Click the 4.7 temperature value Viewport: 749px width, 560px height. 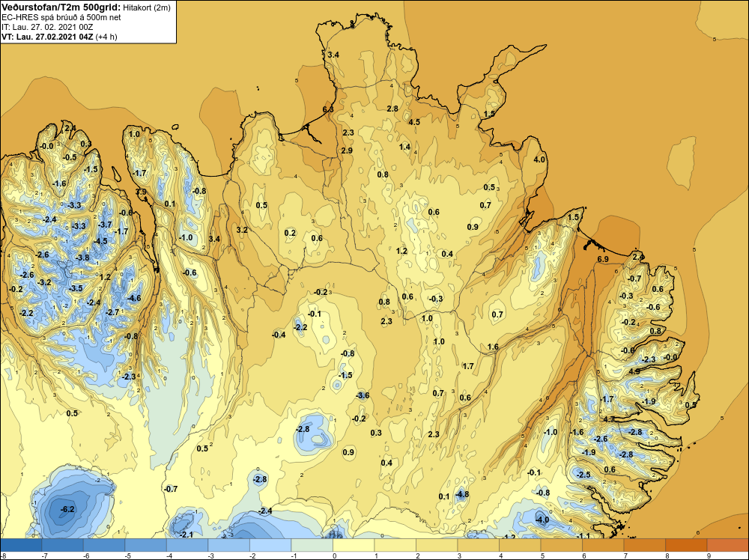click(609, 420)
